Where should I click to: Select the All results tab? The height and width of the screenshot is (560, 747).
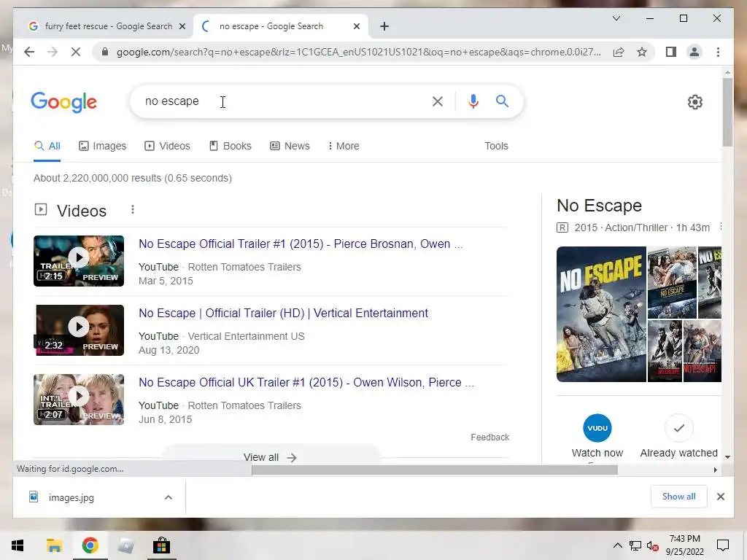click(47, 146)
